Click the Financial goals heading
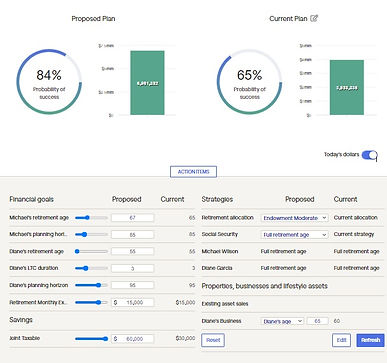This screenshot has height=363, width=387. [31, 199]
